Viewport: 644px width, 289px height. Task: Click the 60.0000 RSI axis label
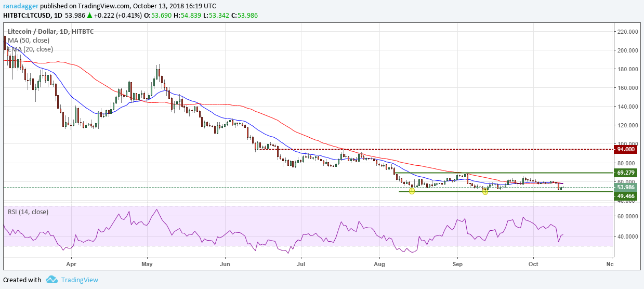[x=628, y=216]
